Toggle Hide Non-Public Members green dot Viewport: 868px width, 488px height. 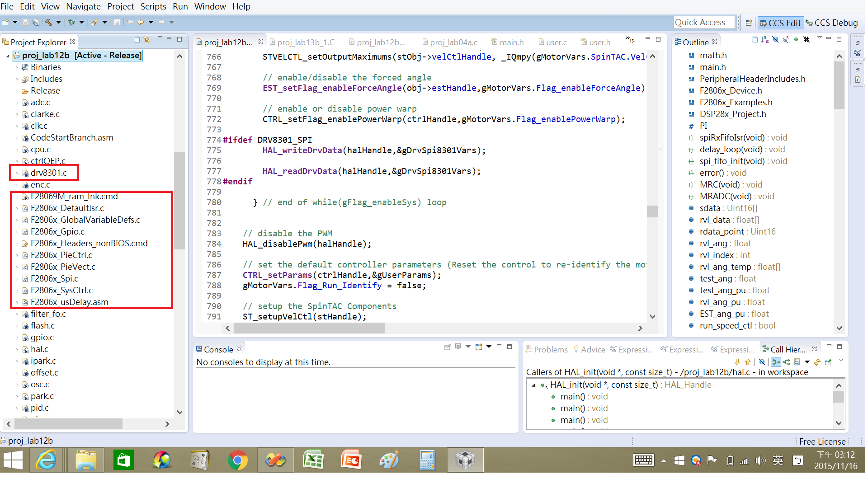[x=796, y=40]
